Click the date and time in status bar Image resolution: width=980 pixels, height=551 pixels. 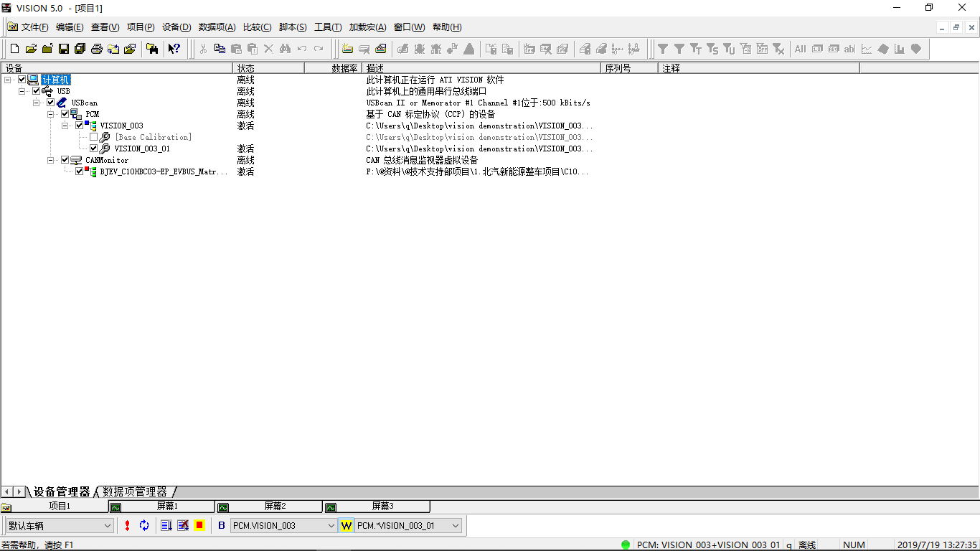(937, 545)
